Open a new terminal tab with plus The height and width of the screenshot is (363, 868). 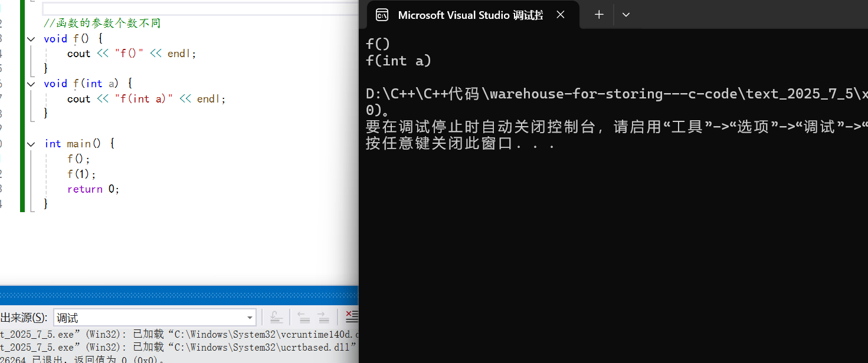click(x=599, y=15)
